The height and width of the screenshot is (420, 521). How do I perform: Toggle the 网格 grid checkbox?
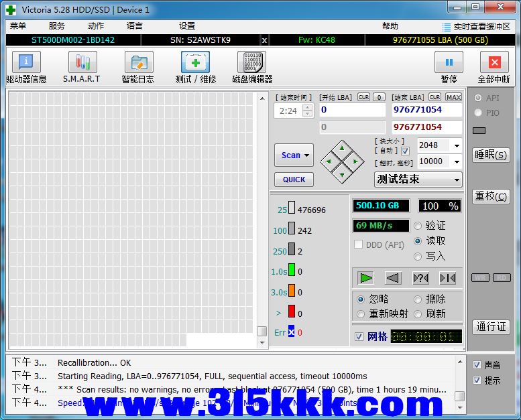[x=359, y=336]
